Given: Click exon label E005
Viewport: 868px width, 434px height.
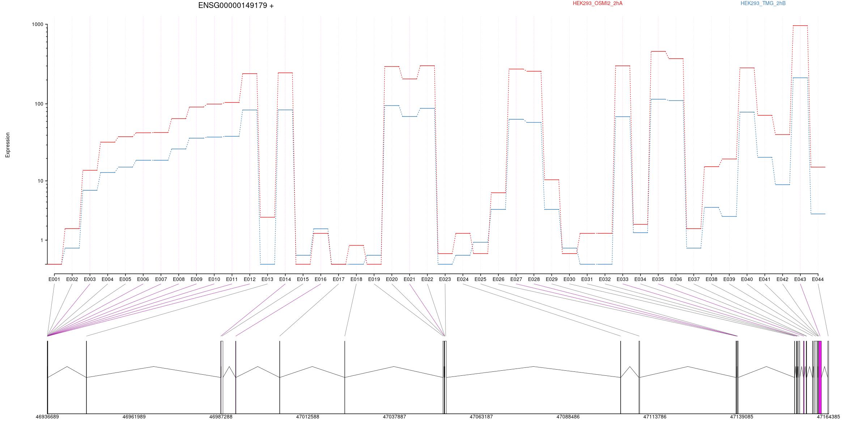Looking at the screenshot, I should pos(125,279).
